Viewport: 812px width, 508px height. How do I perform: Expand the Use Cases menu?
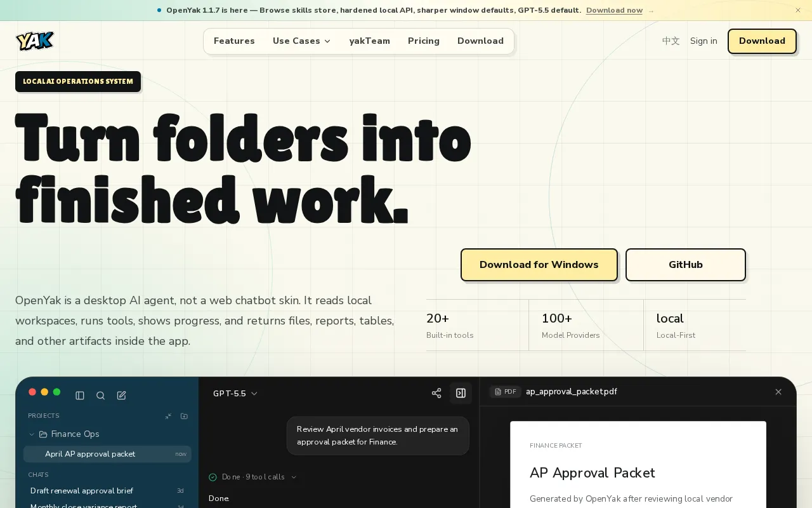(x=302, y=41)
